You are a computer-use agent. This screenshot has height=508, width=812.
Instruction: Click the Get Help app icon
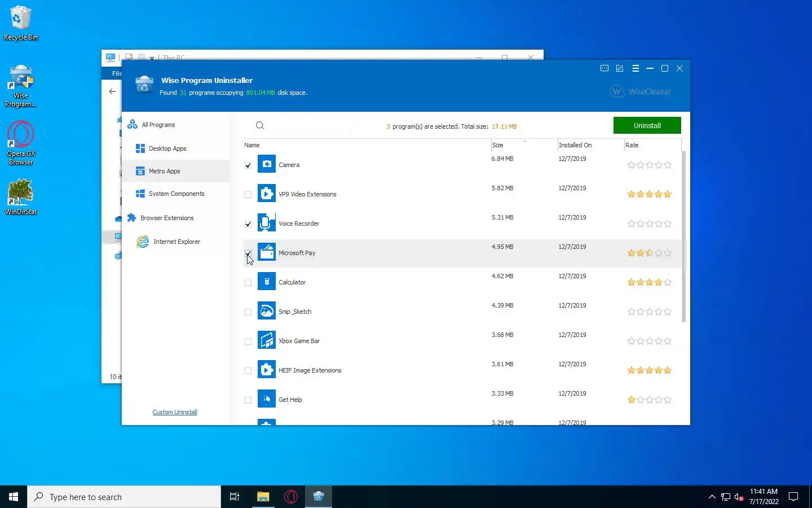[x=267, y=399]
